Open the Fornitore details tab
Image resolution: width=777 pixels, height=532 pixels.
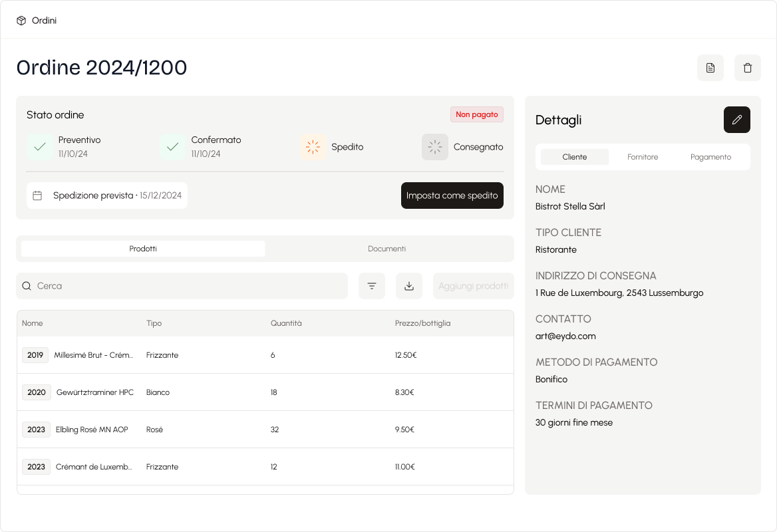[643, 157]
